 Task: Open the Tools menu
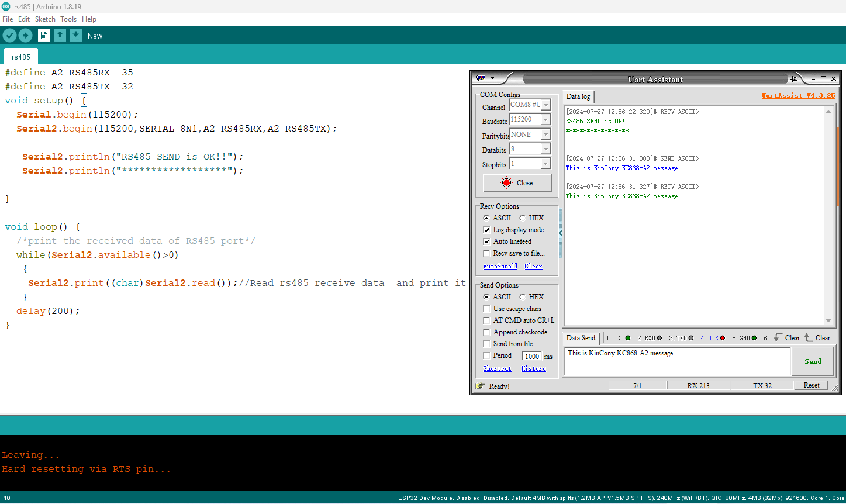pyautogui.click(x=68, y=19)
